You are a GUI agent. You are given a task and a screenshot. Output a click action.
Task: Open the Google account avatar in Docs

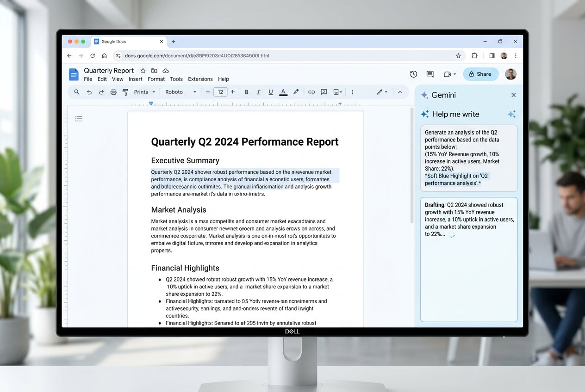point(510,74)
